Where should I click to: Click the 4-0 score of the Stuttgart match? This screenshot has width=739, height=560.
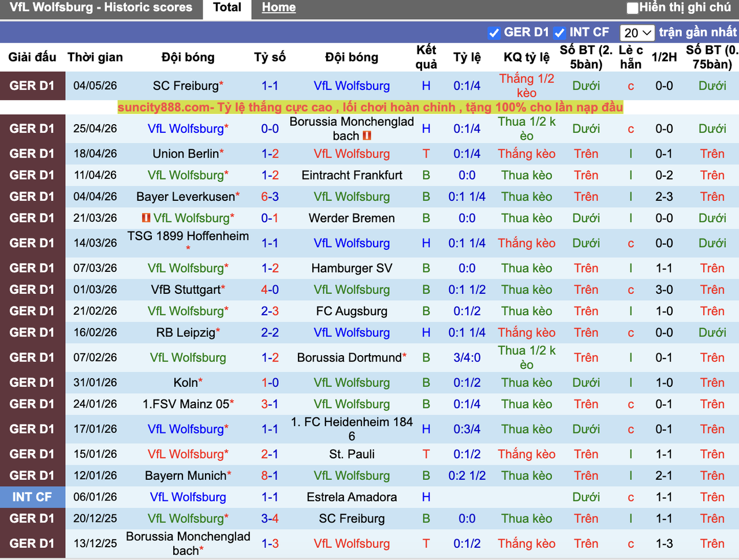(270, 289)
